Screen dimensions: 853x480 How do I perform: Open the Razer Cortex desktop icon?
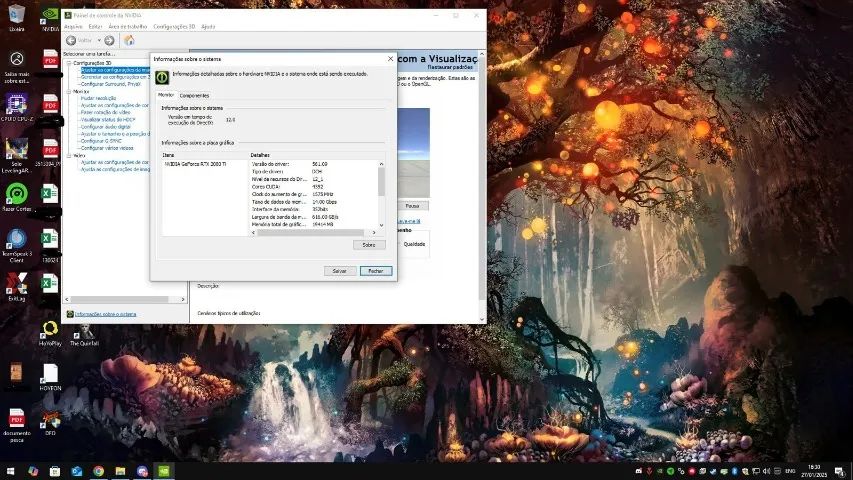click(17, 198)
